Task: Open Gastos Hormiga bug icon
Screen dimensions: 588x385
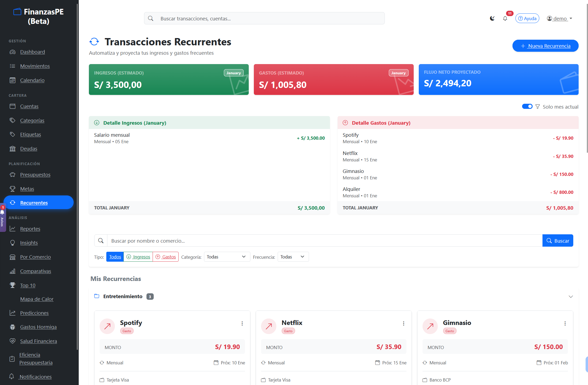Action: coord(13,327)
